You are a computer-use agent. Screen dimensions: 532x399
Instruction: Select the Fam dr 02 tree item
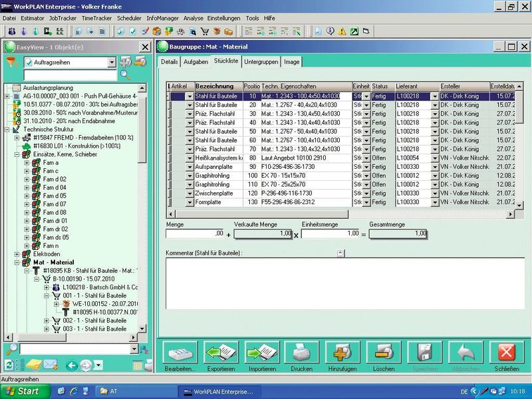point(55,229)
